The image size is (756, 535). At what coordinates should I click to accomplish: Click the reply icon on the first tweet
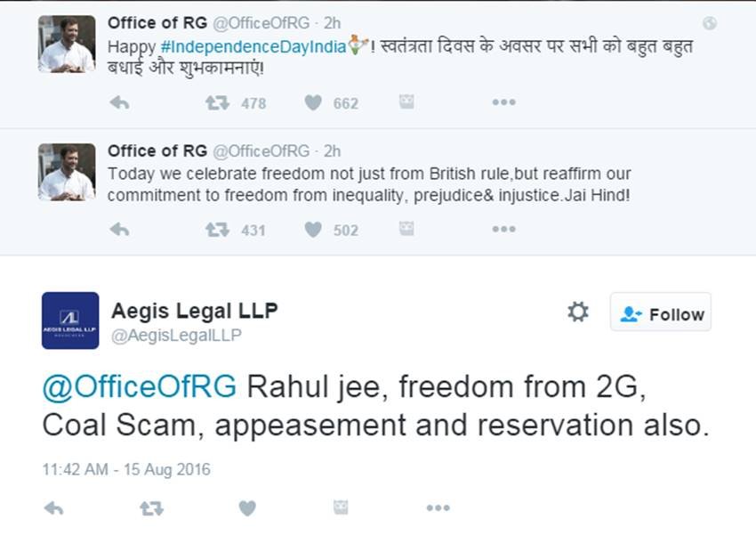(x=118, y=103)
